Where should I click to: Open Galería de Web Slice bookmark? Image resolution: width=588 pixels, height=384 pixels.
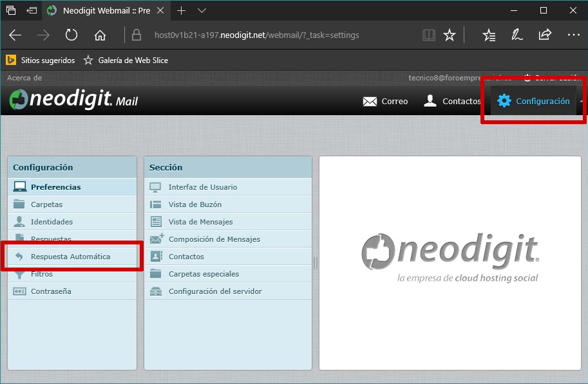[x=126, y=60]
